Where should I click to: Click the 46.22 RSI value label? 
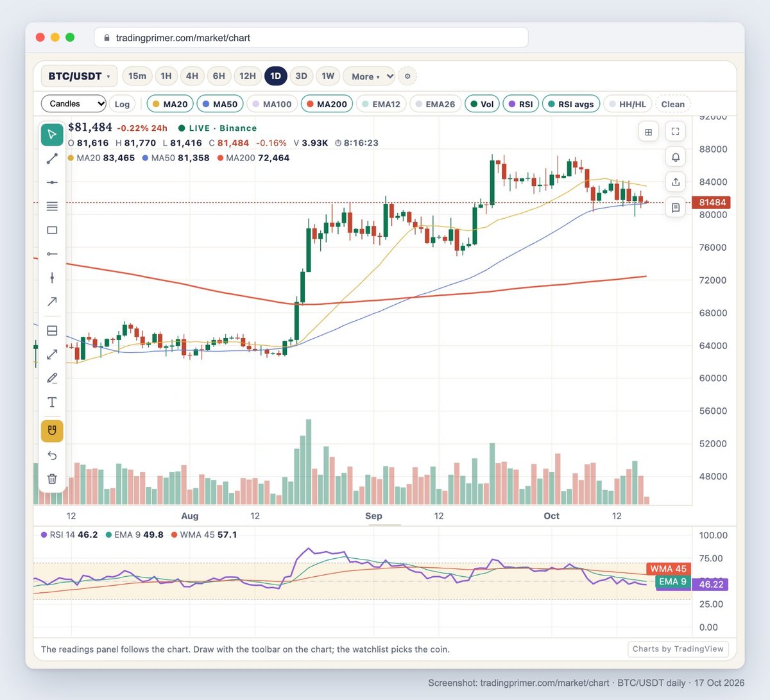711,585
